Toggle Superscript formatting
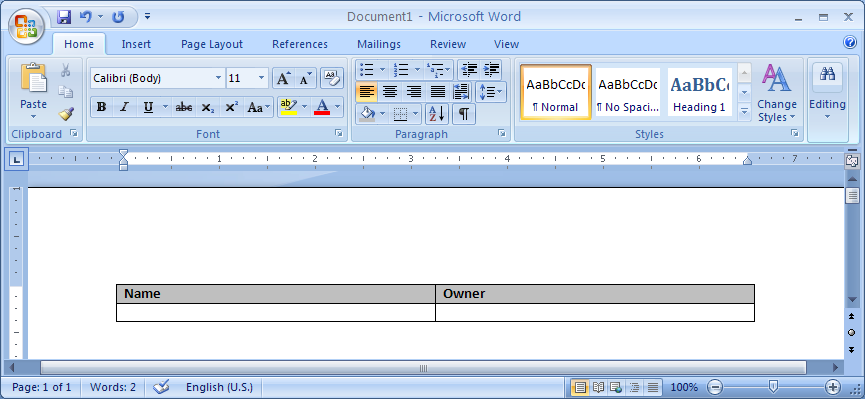Viewport: 865px width, 399px height. click(231, 107)
